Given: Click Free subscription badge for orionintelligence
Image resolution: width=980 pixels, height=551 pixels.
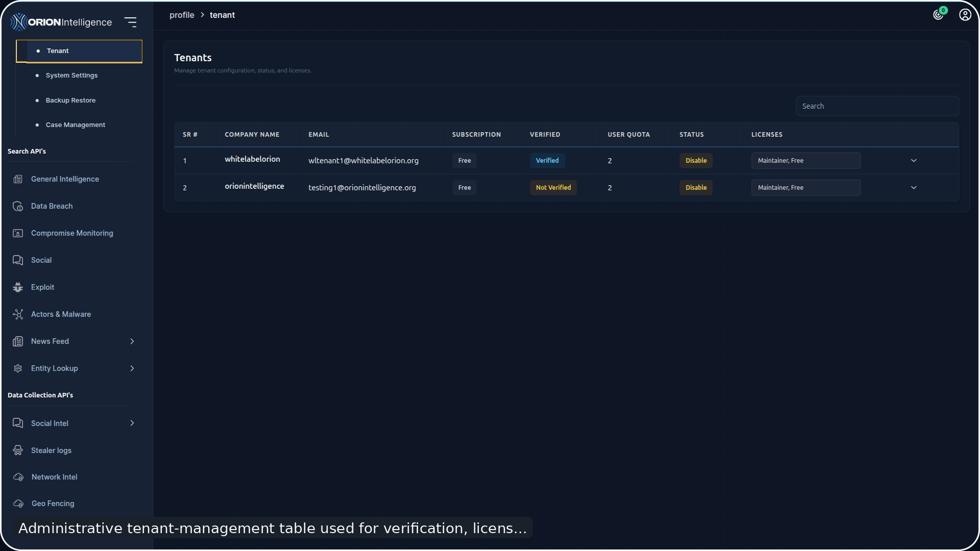Looking at the screenshot, I should point(464,188).
